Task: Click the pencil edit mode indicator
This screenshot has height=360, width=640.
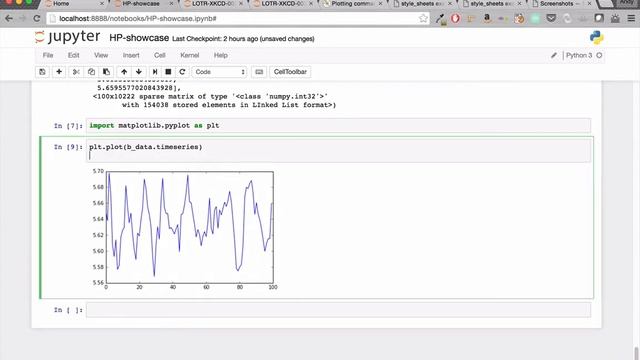Action: [554, 55]
